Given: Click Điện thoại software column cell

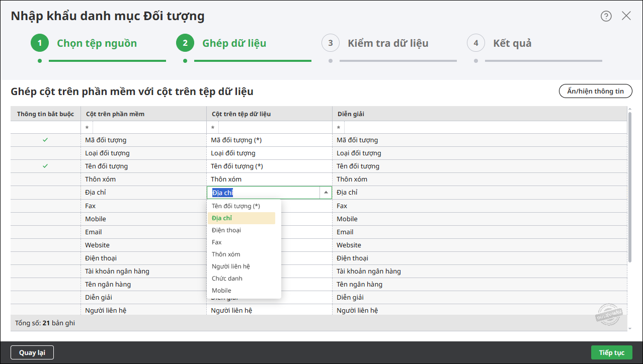Looking at the screenshot, I should click(143, 258).
